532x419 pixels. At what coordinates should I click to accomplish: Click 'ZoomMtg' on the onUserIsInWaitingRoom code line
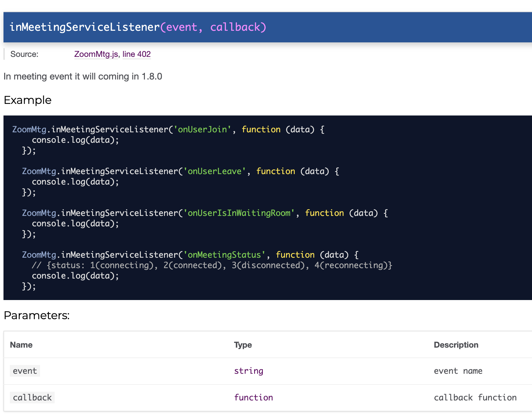pos(39,213)
